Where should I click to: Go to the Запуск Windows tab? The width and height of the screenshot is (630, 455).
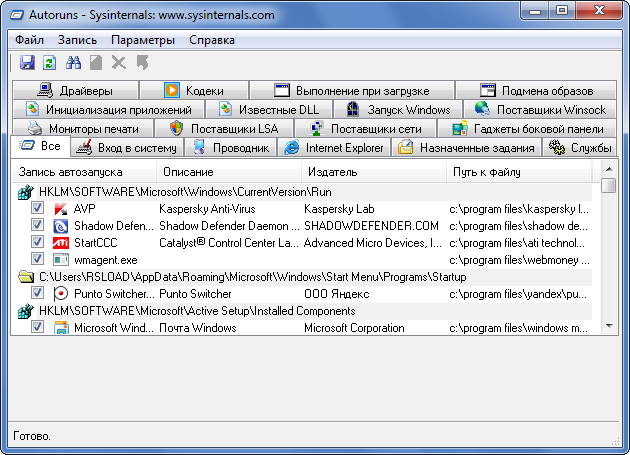tap(398, 109)
